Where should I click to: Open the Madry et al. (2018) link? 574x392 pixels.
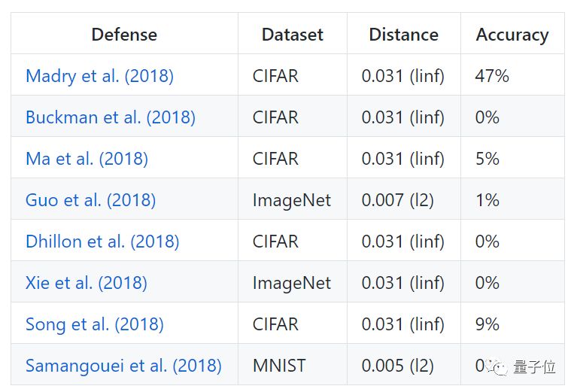coord(99,76)
